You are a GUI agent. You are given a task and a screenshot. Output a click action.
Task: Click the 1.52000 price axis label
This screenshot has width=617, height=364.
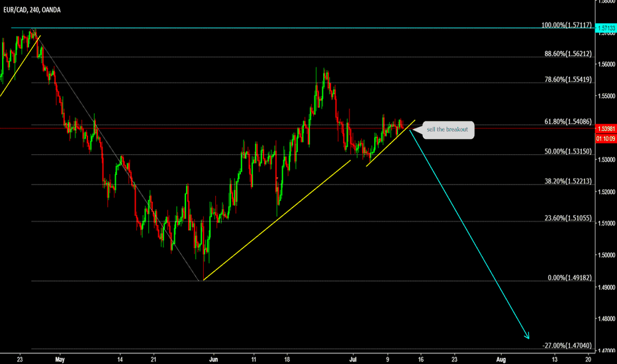[606, 192]
